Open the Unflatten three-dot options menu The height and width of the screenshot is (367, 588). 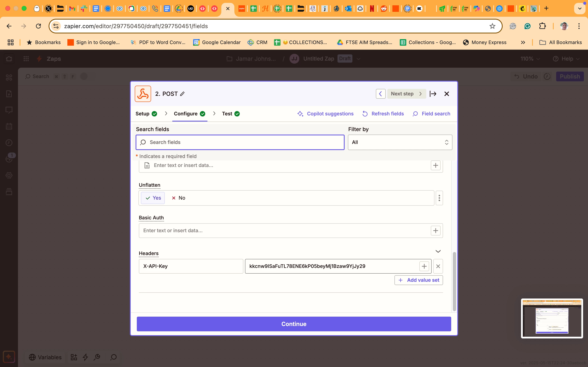coord(439,198)
